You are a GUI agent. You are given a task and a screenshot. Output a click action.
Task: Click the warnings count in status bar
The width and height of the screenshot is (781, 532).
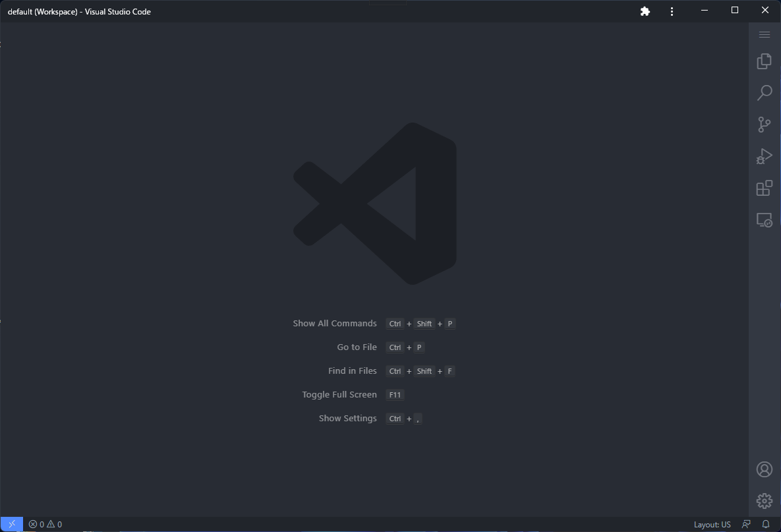[x=55, y=524]
